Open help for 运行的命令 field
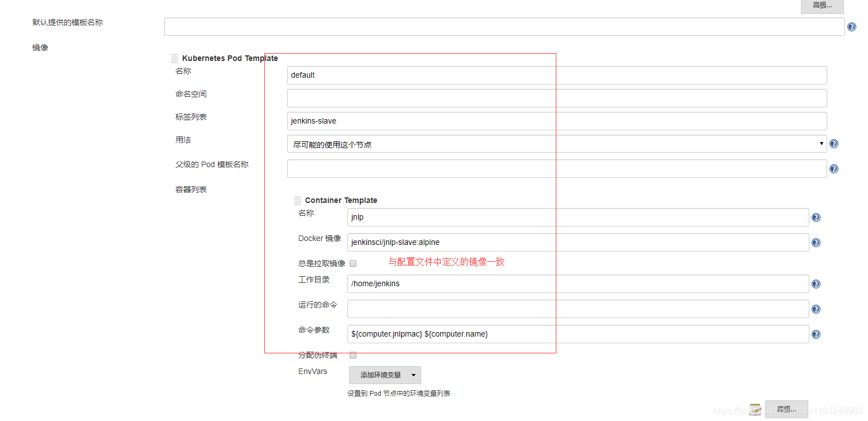Image resolution: width=868 pixels, height=421 pixels. 816,309
